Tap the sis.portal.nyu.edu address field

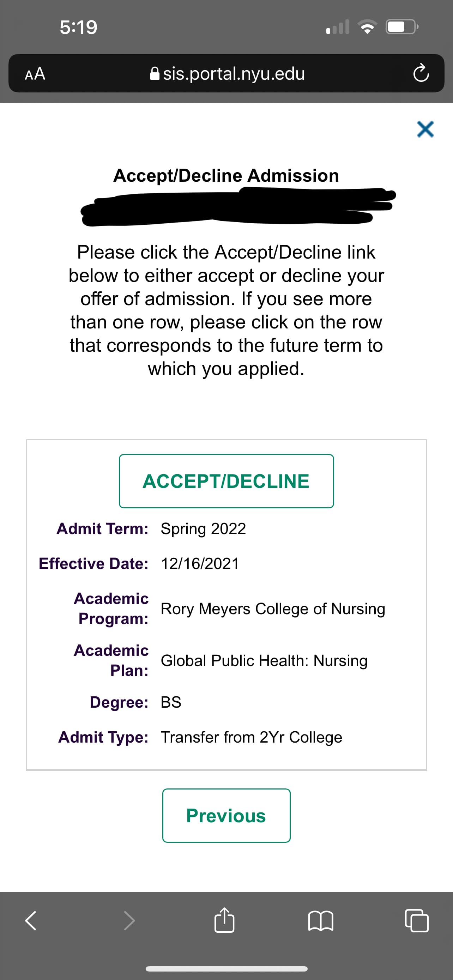[x=234, y=73]
